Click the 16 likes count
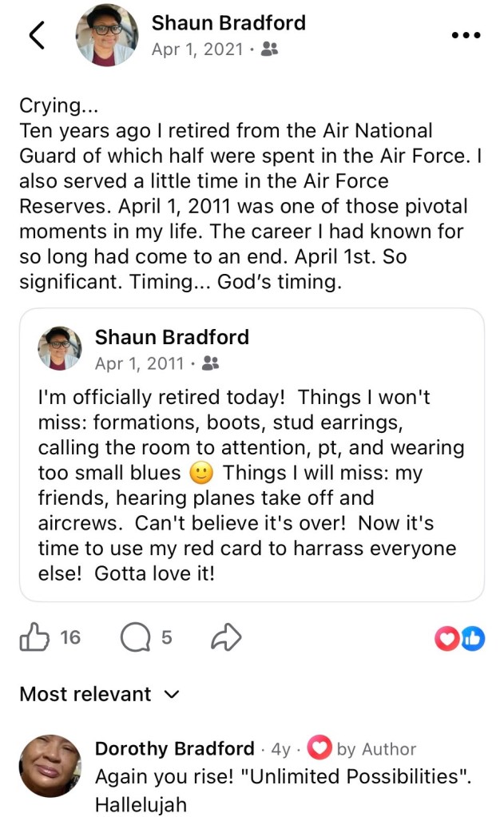Screen dimensions: 504x817 point(70,637)
